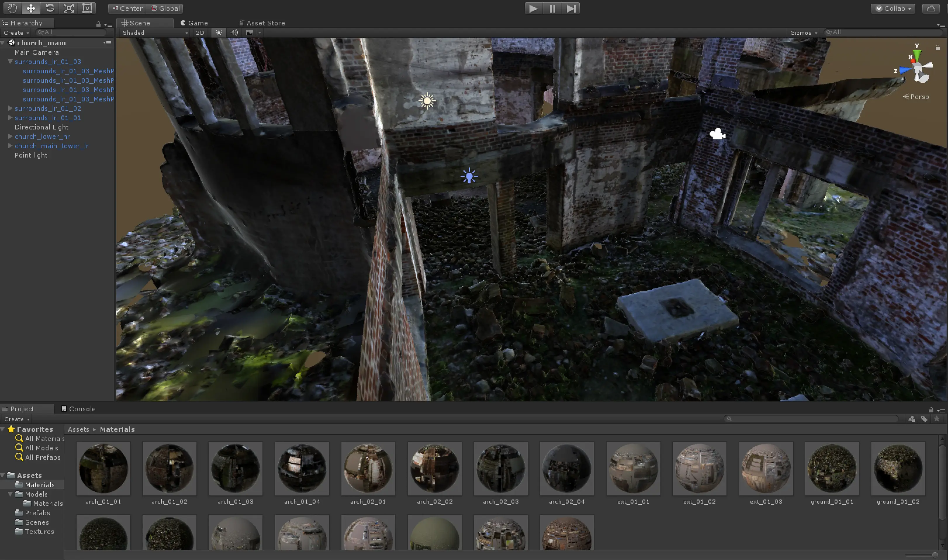Image resolution: width=948 pixels, height=560 pixels.
Task: Click the camera gizmo in the scene view
Action: 717,134
